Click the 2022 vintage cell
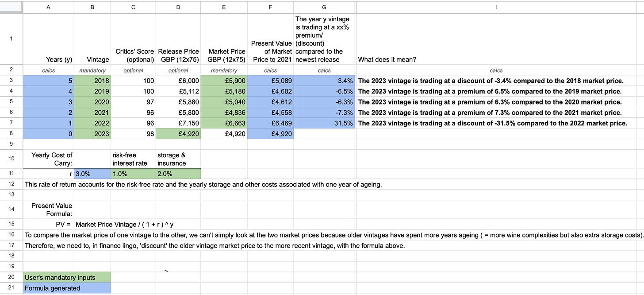This screenshot has height=295, width=644. [x=92, y=123]
